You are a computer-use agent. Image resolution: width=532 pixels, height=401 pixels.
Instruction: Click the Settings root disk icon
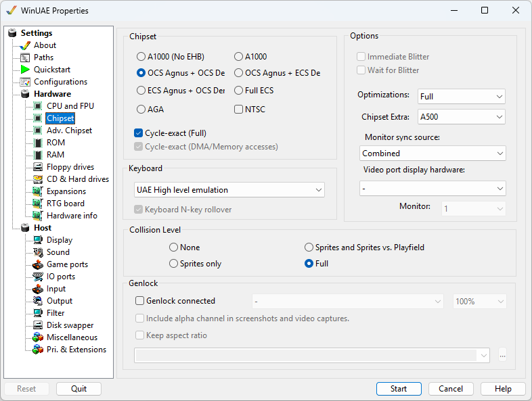click(12, 33)
